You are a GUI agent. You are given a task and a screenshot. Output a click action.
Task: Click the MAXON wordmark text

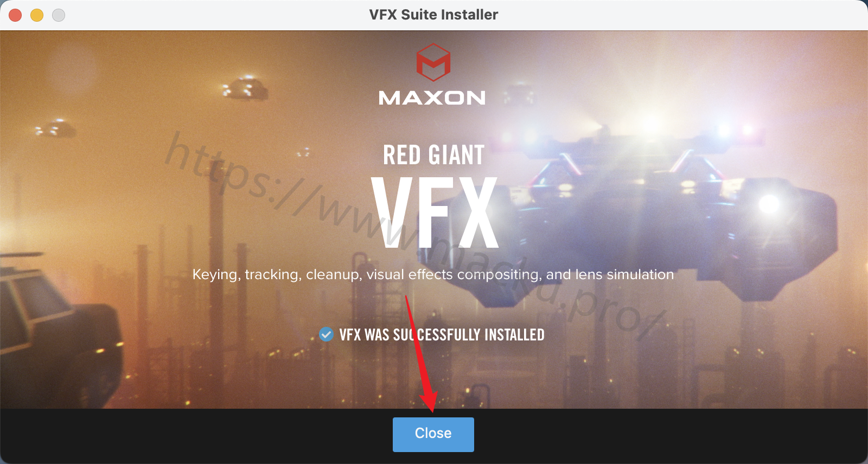432,98
